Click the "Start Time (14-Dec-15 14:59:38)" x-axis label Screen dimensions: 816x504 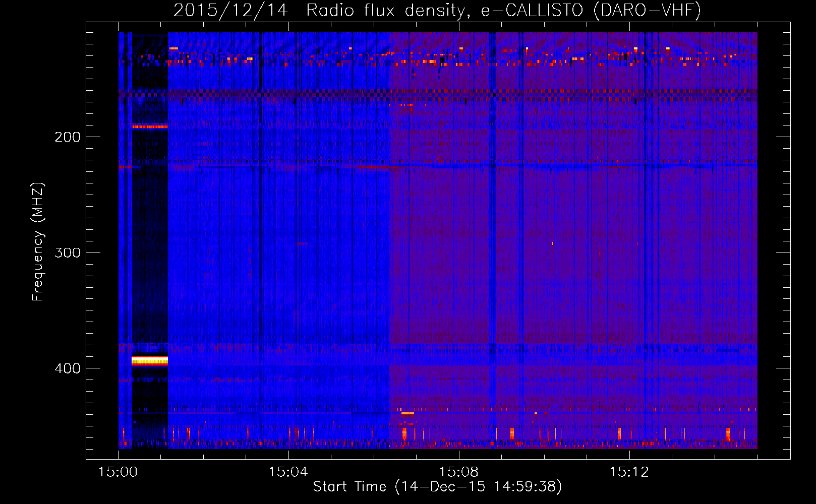click(437, 487)
